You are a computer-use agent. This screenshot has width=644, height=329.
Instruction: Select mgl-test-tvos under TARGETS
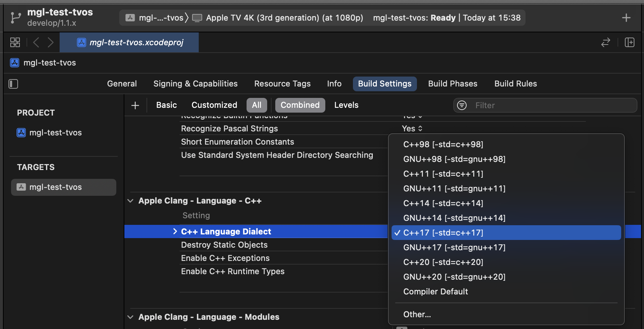(64, 187)
